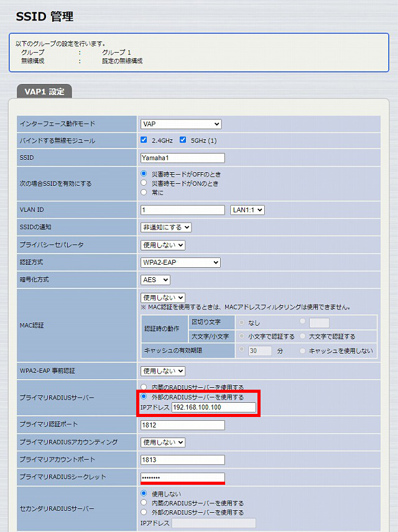The width and height of the screenshot is (398, 532).
Task: Open the インターフェース動作モード VAP dropdown
Action: point(181,124)
